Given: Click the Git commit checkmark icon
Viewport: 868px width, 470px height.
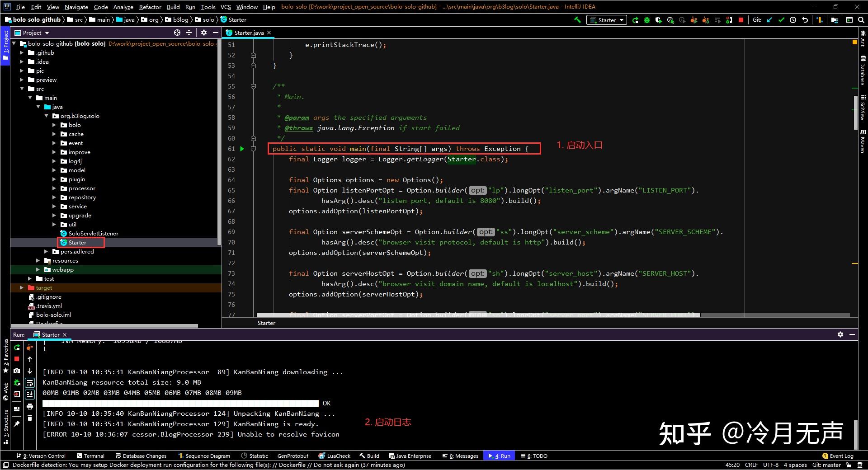Looking at the screenshot, I should 781,20.
